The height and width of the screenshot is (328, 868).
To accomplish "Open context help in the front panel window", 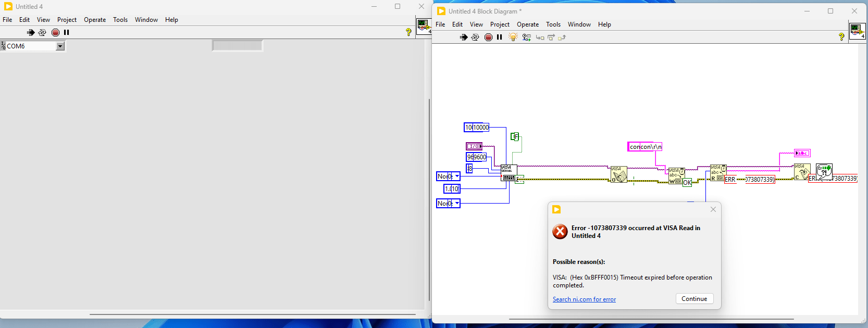I will pyautogui.click(x=408, y=32).
